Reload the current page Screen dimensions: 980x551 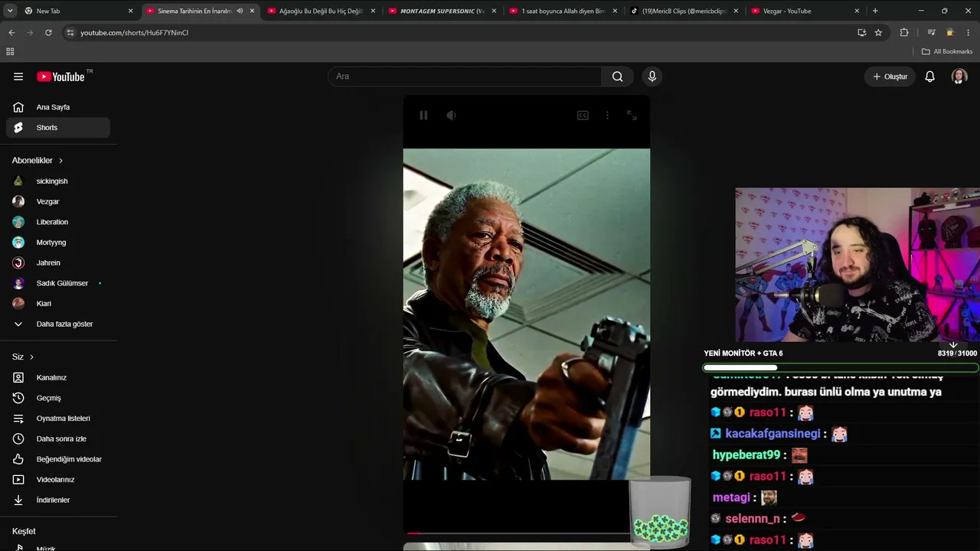point(48,33)
